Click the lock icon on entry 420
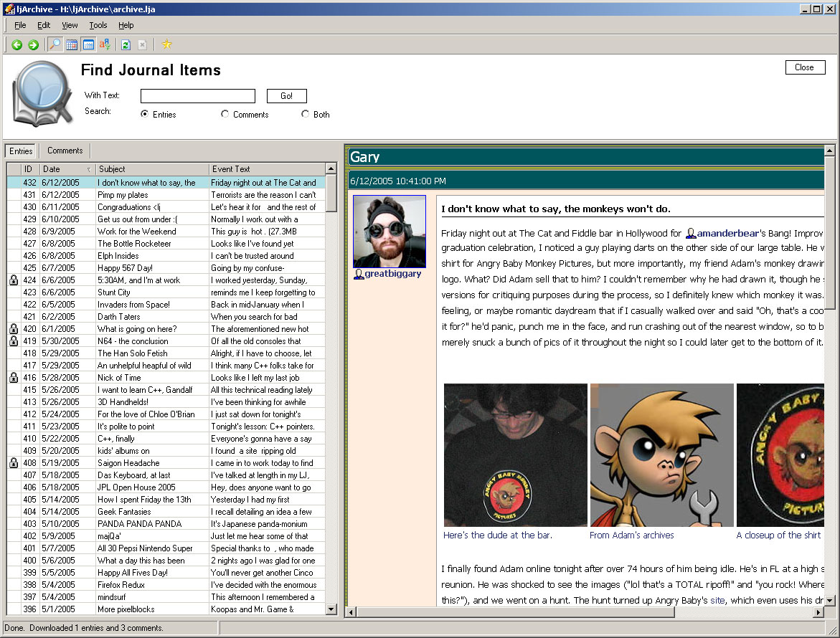The height and width of the screenshot is (638, 840). coord(14,328)
